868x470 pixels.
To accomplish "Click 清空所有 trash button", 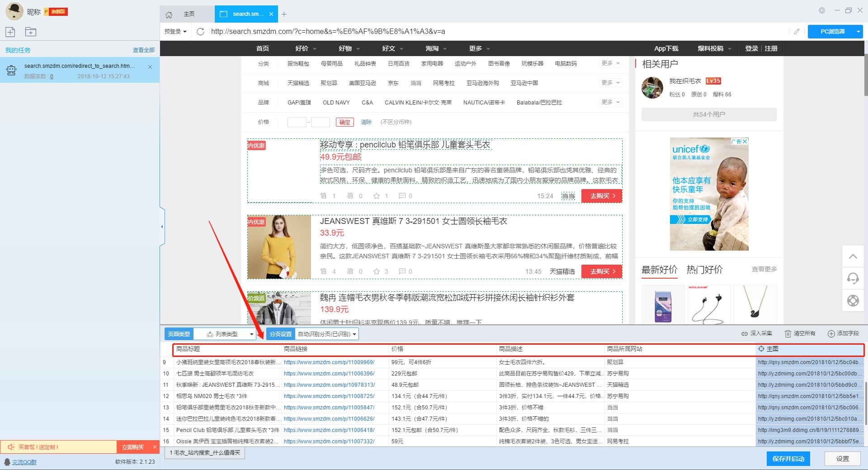I will pyautogui.click(x=800, y=333).
